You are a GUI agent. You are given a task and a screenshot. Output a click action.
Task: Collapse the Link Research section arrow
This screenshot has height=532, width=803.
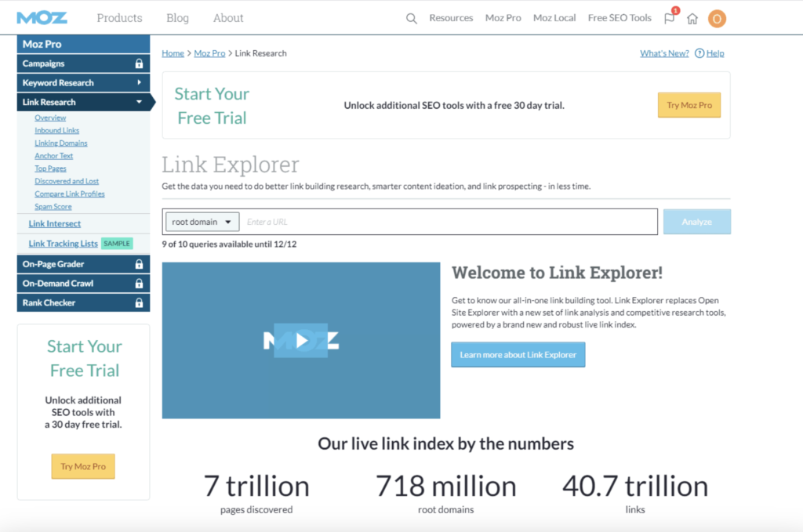pyautogui.click(x=140, y=102)
